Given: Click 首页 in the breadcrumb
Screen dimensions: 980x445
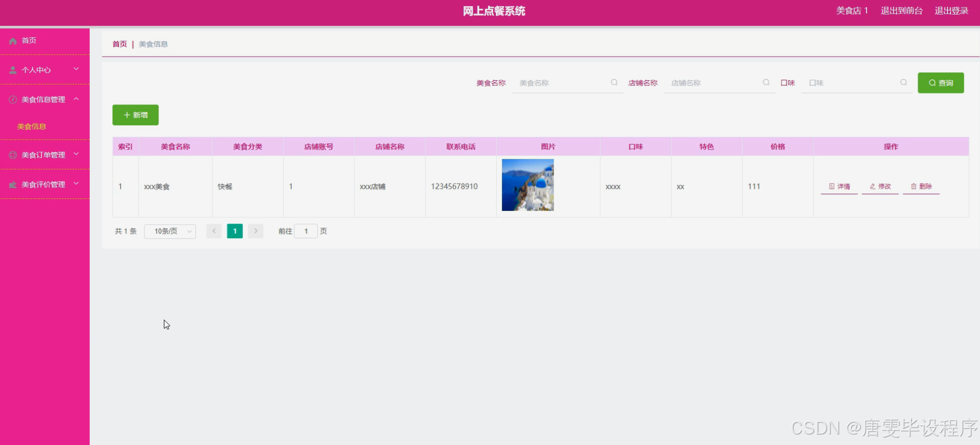Looking at the screenshot, I should (120, 44).
